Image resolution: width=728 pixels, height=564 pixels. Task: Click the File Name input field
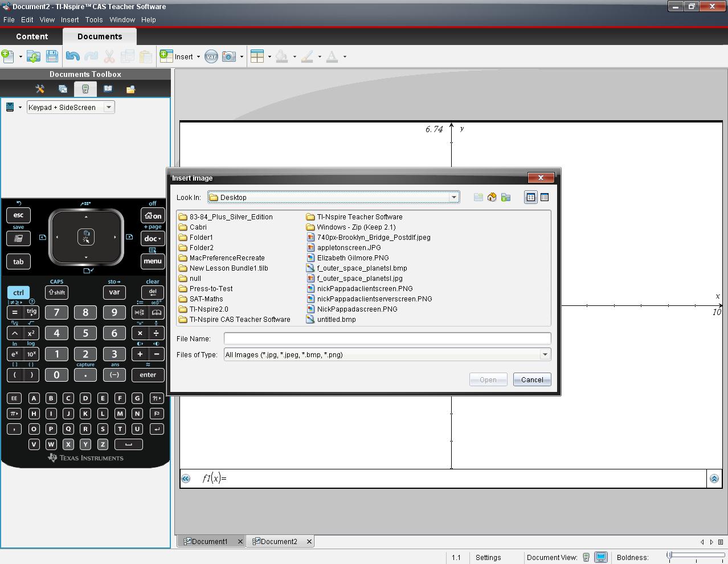click(x=387, y=338)
